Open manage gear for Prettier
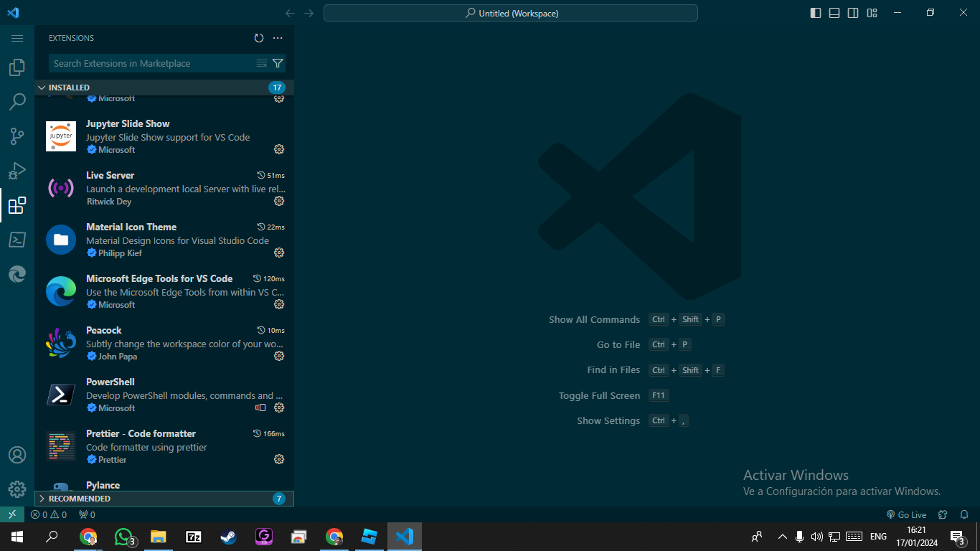This screenshot has height=551, width=980. pos(279,459)
